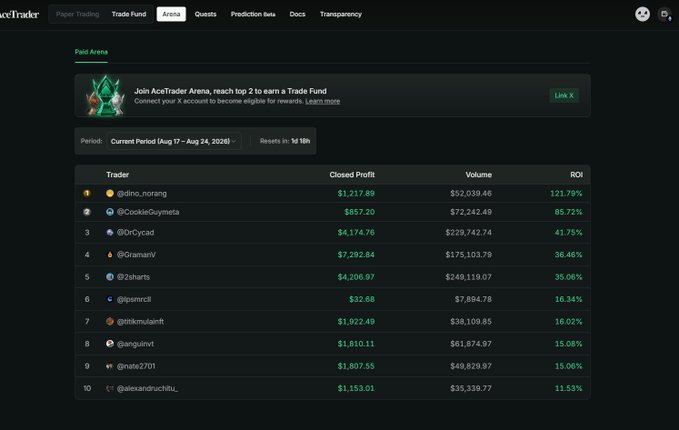Open trader @DrCycad's profile
The height and width of the screenshot is (430, 679).
[x=135, y=233]
